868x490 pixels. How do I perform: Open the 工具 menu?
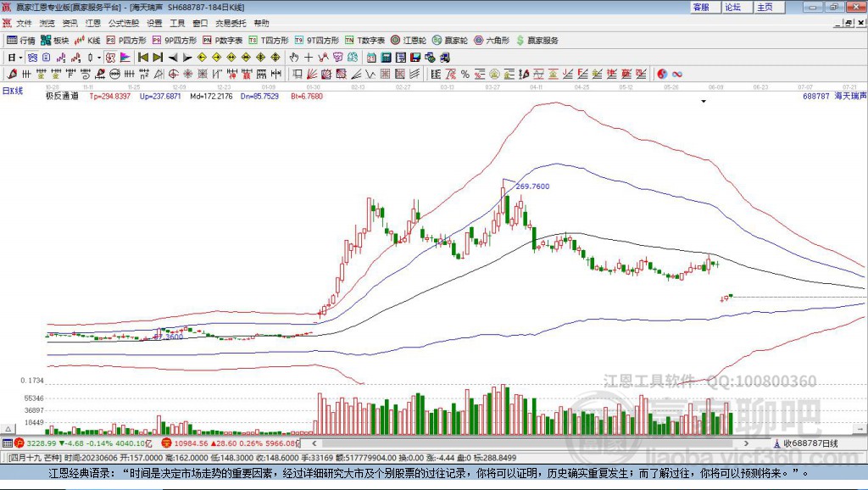(x=177, y=23)
